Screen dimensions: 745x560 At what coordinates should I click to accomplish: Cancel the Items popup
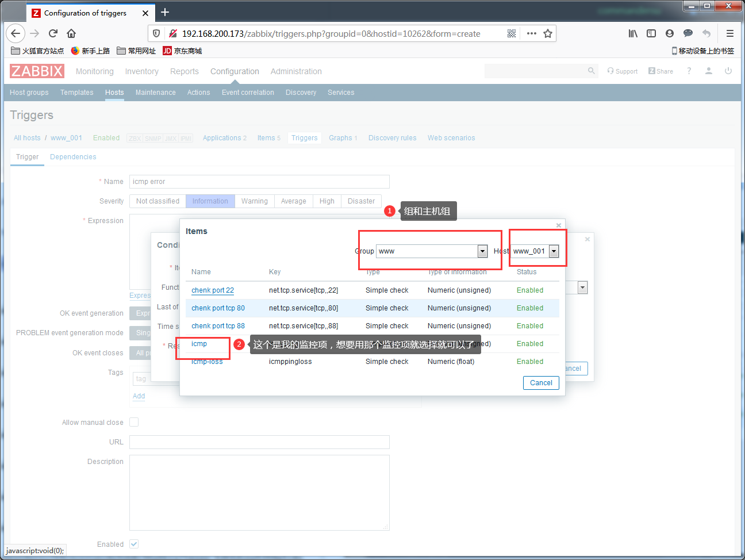click(541, 383)
